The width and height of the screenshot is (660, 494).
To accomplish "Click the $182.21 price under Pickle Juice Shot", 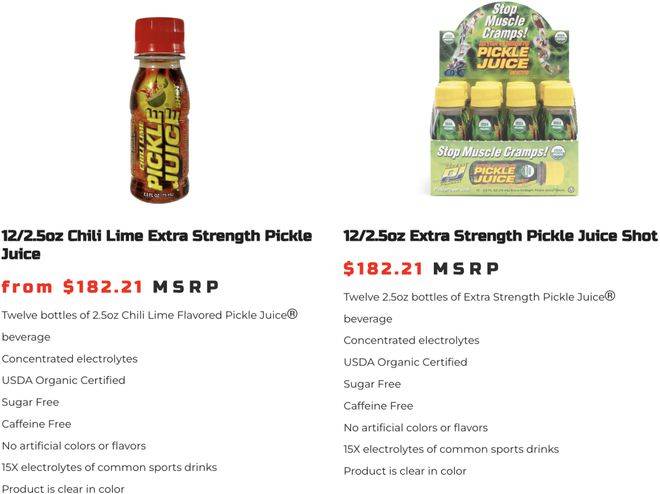I will (383, 268).
